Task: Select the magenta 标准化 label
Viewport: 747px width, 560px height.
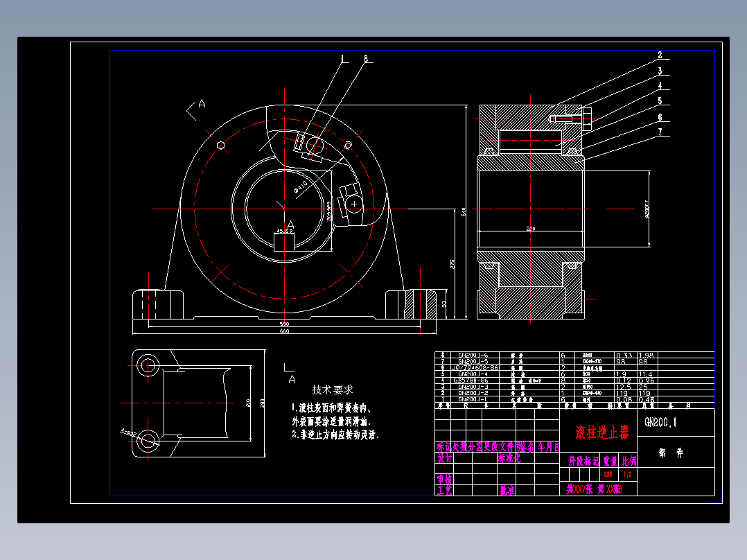Action: 509,458
